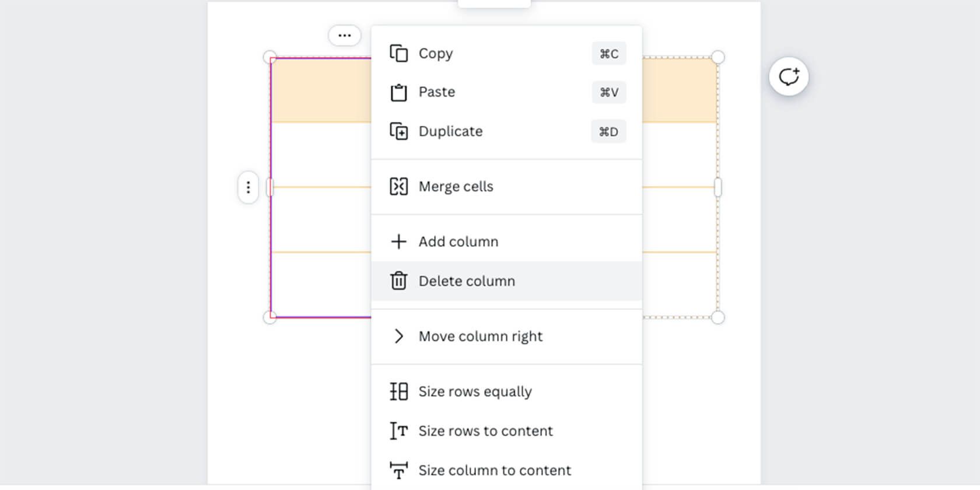Select Delete column from the menu
Viewport: 980px width, 490px height.
(467, 281)
